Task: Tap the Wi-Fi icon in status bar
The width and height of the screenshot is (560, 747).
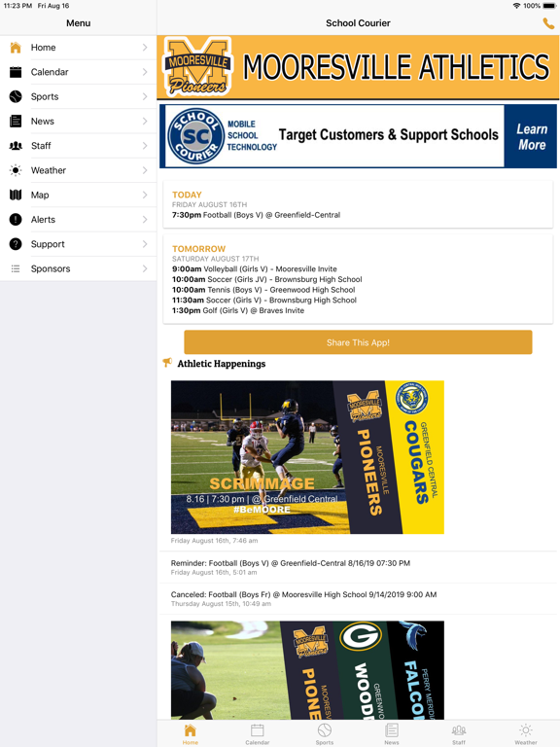Action: click(x=516, y=6)
